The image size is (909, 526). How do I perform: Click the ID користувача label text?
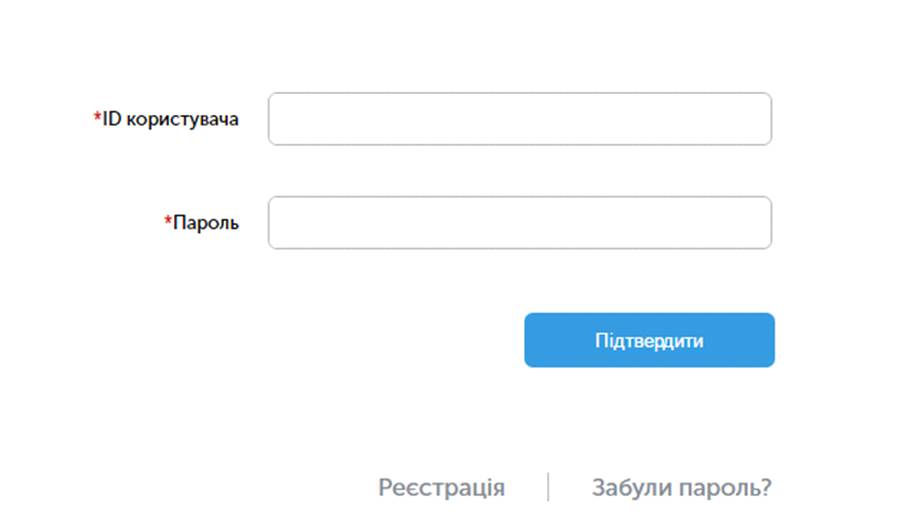[x=171, y=119]
